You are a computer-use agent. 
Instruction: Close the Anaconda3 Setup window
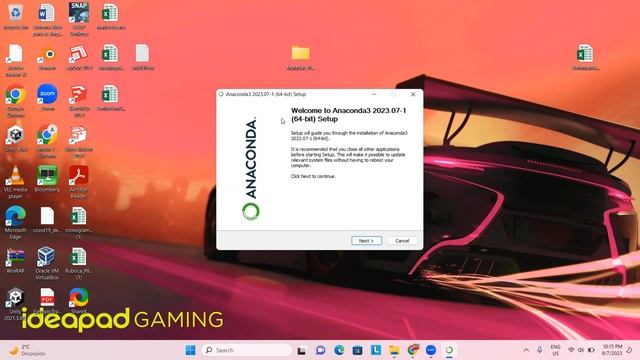[x=413, y=94]
